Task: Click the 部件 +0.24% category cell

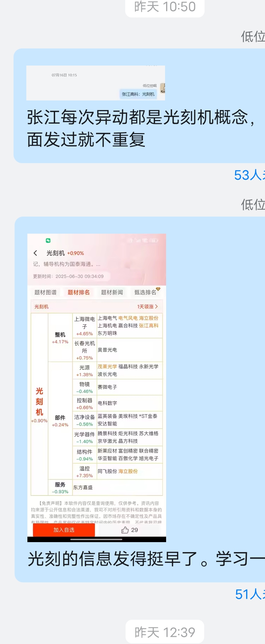Action: point(60,421)
